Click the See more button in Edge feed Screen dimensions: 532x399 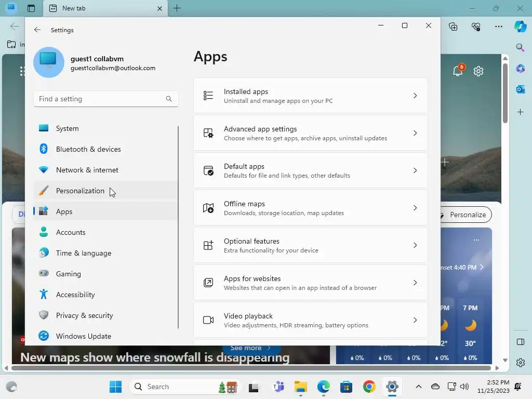click(251, 348)
